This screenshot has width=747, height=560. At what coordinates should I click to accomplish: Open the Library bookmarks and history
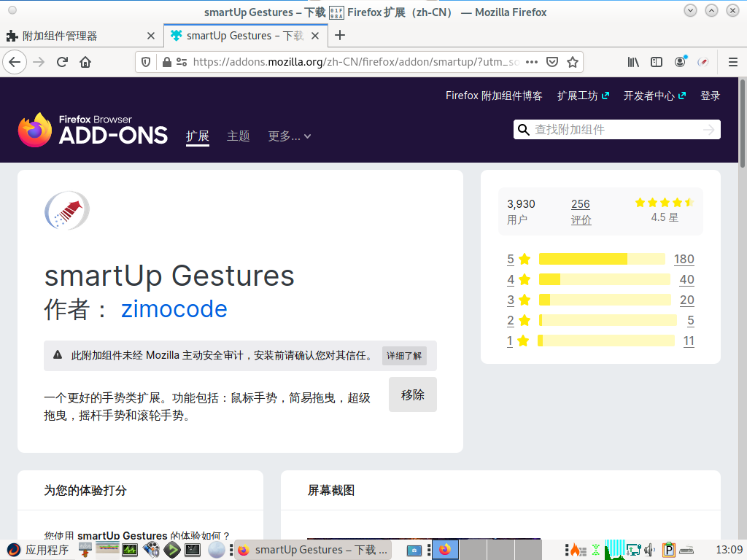[633, 62]
